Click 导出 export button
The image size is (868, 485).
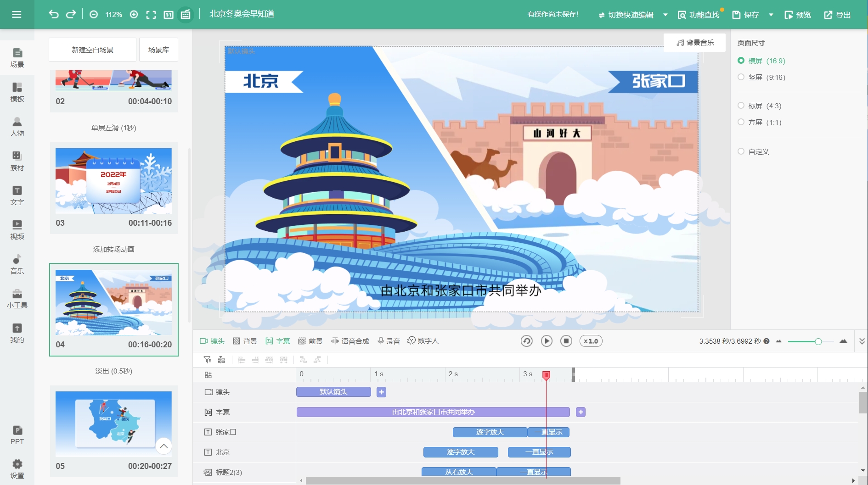coord(837,15)
